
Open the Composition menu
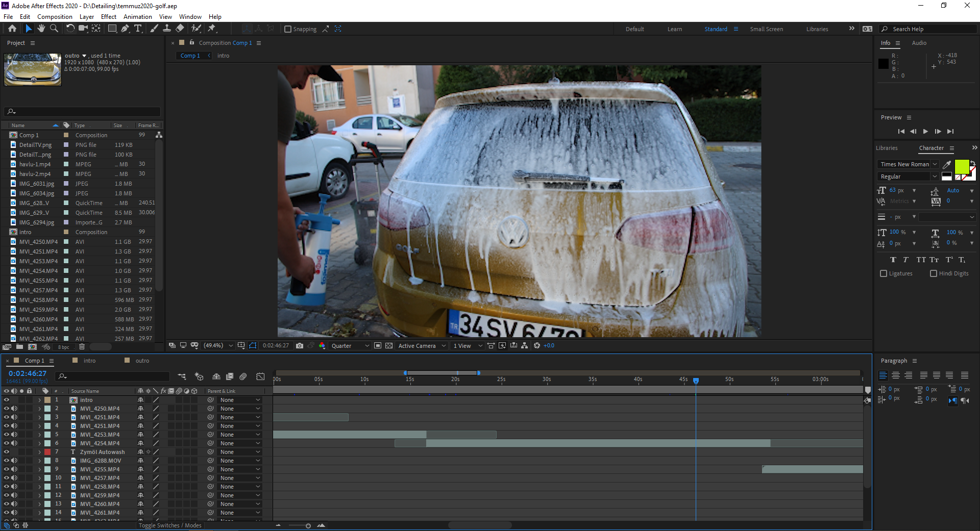(x=55, y=16)
